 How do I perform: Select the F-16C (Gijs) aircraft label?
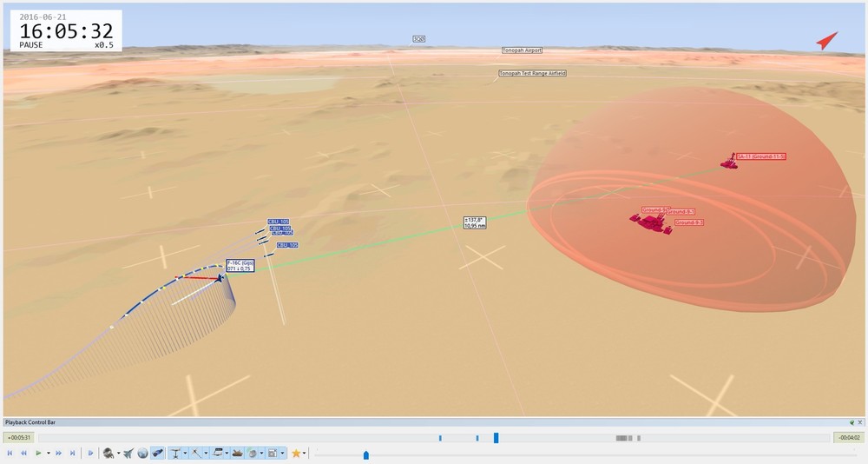[240, 266]
